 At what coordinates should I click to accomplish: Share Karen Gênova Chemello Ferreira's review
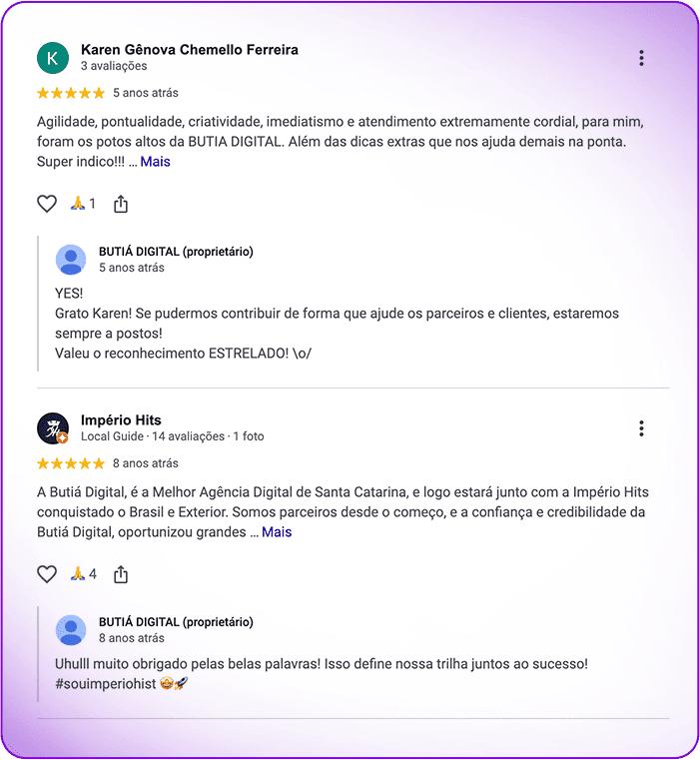[121, 204]
